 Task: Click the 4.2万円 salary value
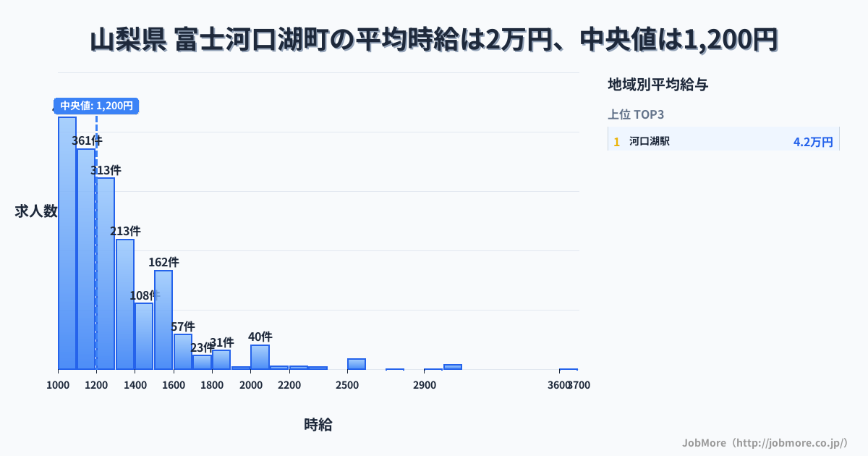coord(812,142)
